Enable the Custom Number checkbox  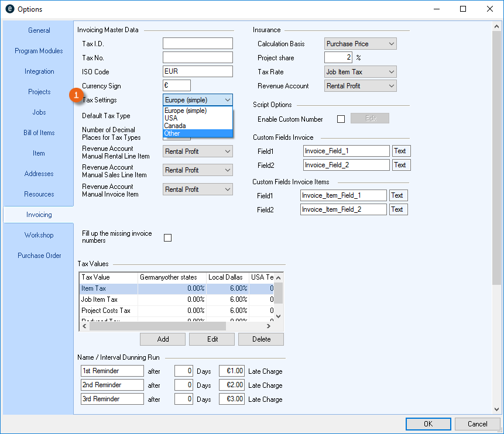341,119
